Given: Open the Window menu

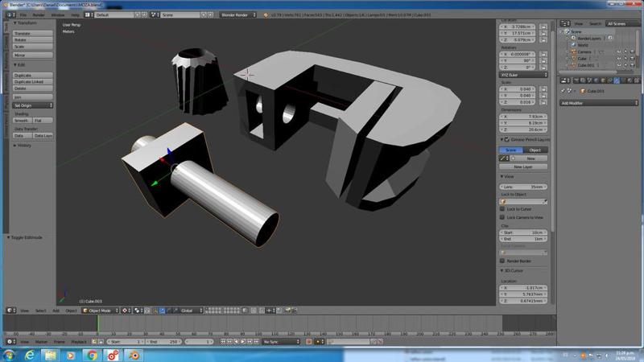Looking at the screenshot, I should click(57, 14).
